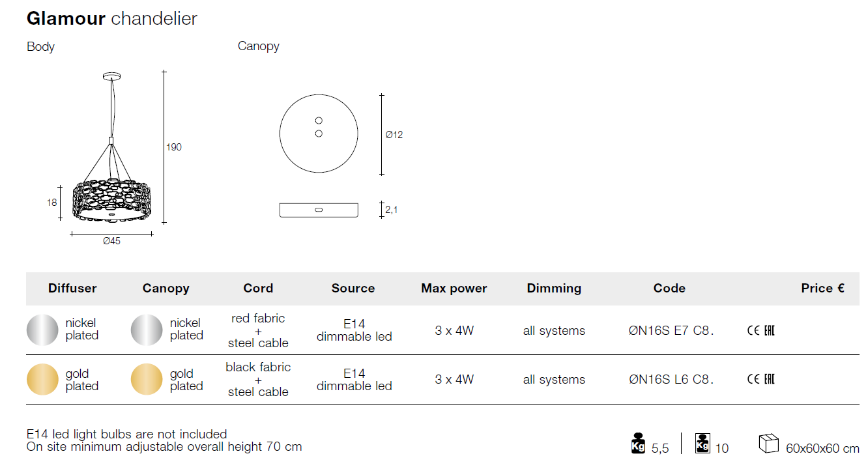Screen dimensions: 868x469
Task: Click the CE EAC mark in gold row
Action: point(760,379)
